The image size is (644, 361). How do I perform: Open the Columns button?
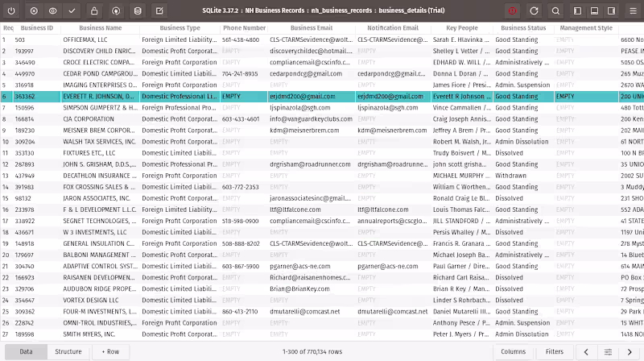pos(513,352)
